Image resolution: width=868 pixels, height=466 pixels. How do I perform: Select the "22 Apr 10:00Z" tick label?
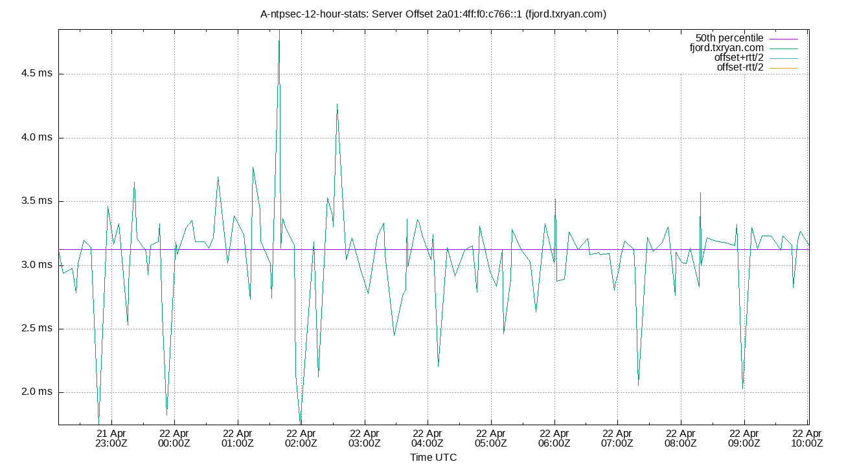coord(805,435)
